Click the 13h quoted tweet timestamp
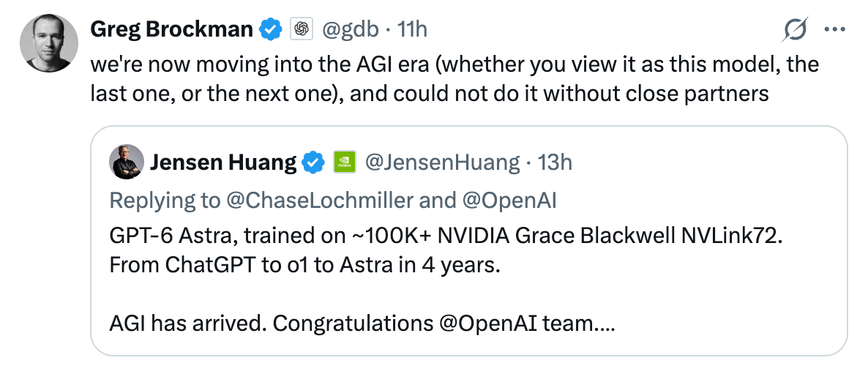This screenshot has height=366, width=868. point(555,163)
